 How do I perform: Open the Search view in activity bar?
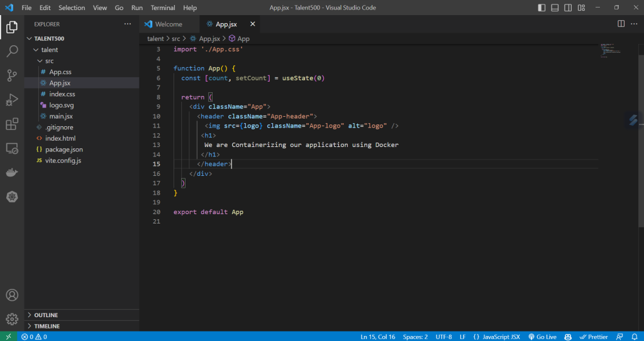point(12,51)
